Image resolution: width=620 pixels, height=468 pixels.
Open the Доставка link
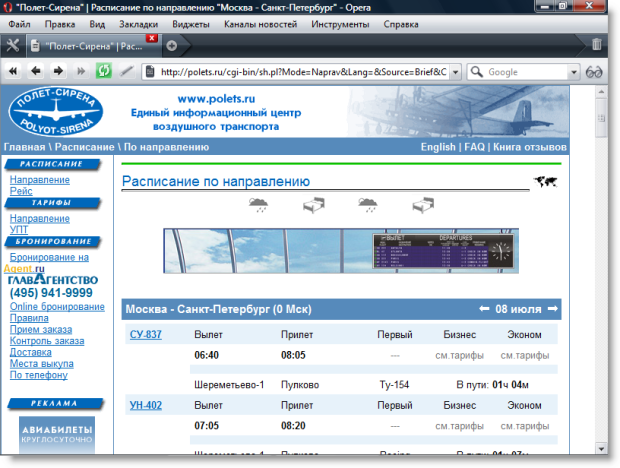pos(30,352)
